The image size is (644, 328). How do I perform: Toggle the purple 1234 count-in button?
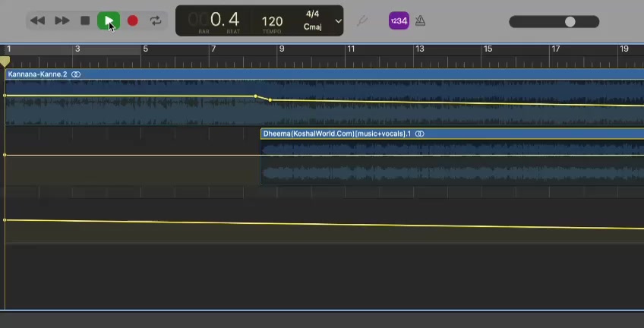(399, 21)
